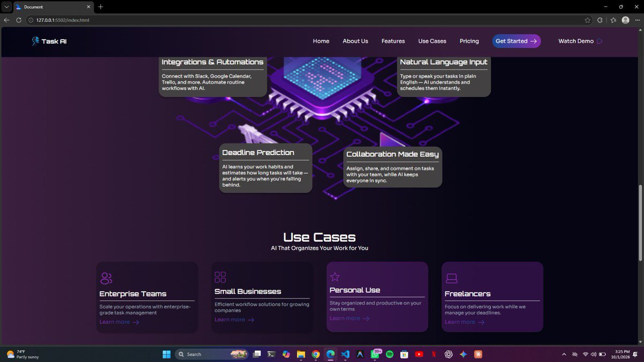Click the 'AI That Organizes Your Work for You' subtitle

pyautogui.click(x=319, y=248)
